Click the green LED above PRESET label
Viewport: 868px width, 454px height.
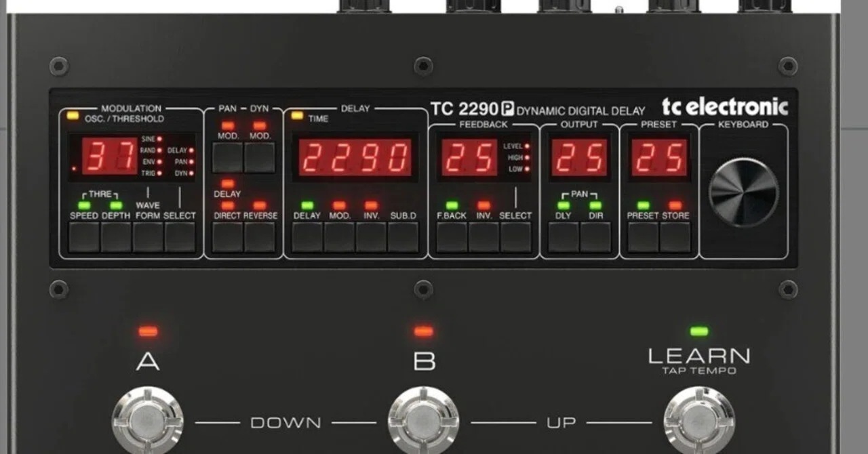tap(643, 205)
